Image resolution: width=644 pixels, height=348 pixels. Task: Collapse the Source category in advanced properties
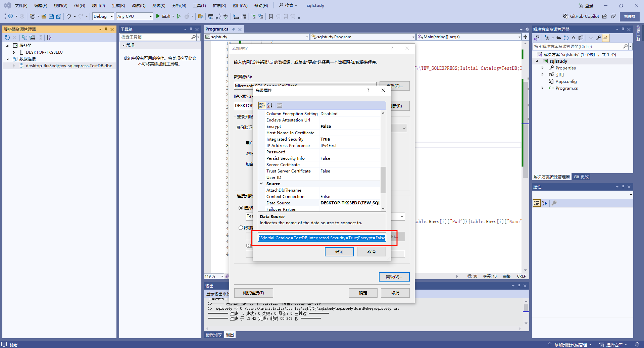[x=261, y=184]
